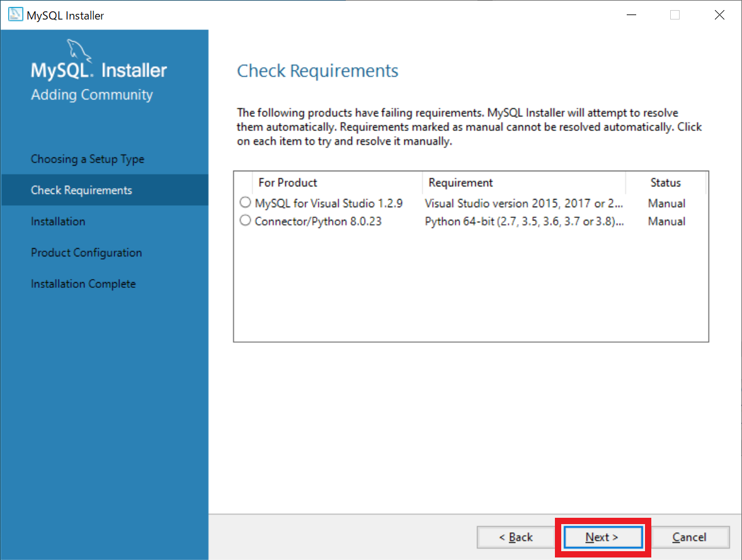Click the Requirement column header
Screen dimensions: 742x560
[x=524, y=183]
